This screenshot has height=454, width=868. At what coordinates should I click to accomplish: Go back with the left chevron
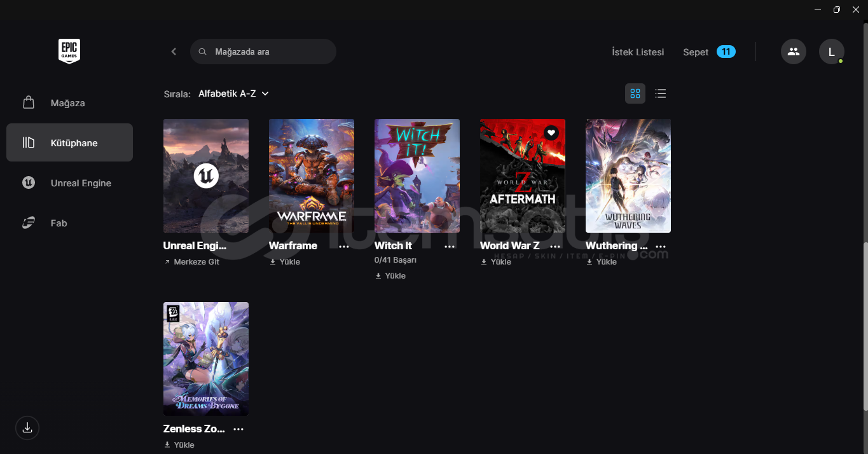pyautogui.click(x=174, y=52)
